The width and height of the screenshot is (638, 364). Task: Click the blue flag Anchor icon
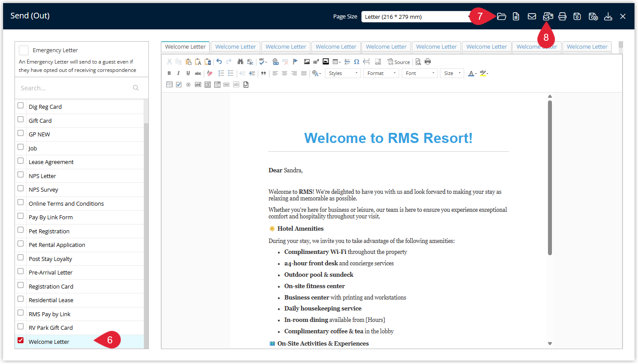tap(296, 62)
